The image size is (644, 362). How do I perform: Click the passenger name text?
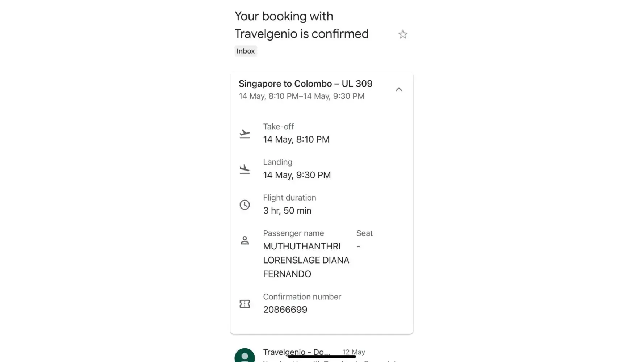click(x=306, y=260)
